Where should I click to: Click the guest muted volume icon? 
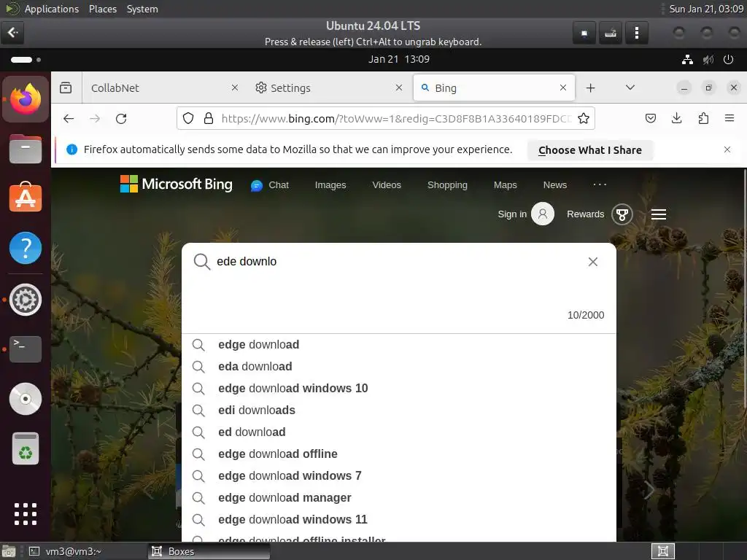pyautogui.click(x=708, y=60)
